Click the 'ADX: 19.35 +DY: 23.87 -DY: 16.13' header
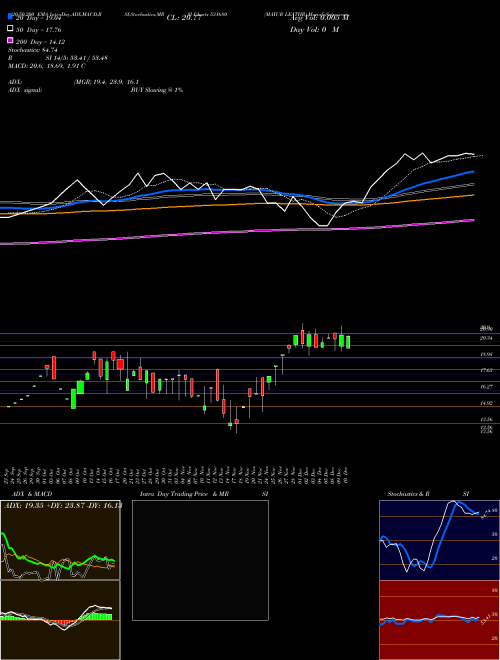Image resolution: width=500 pixels, height=660 pixels. (x=63, y=505)
